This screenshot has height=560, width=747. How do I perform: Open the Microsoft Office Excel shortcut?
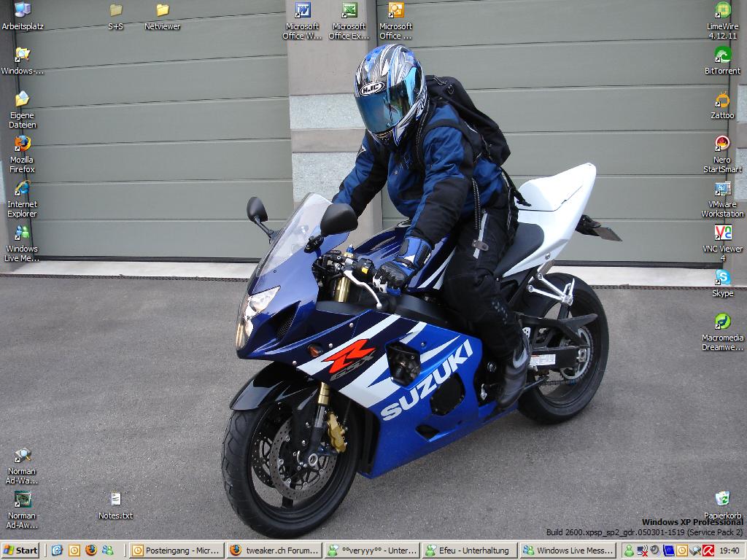(349, 10)
